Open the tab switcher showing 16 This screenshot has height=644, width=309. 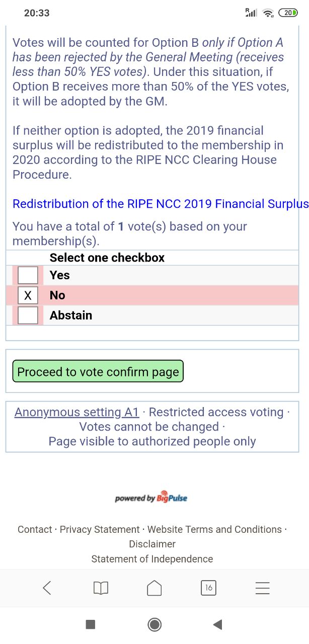point(208,588)
